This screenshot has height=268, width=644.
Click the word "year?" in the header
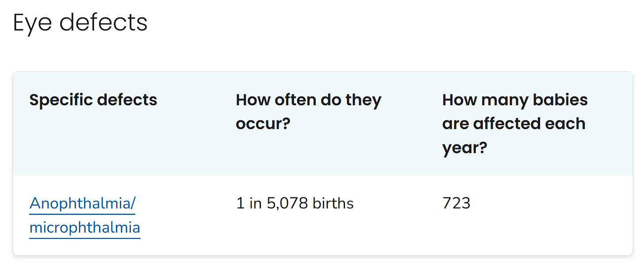[464, 148]
